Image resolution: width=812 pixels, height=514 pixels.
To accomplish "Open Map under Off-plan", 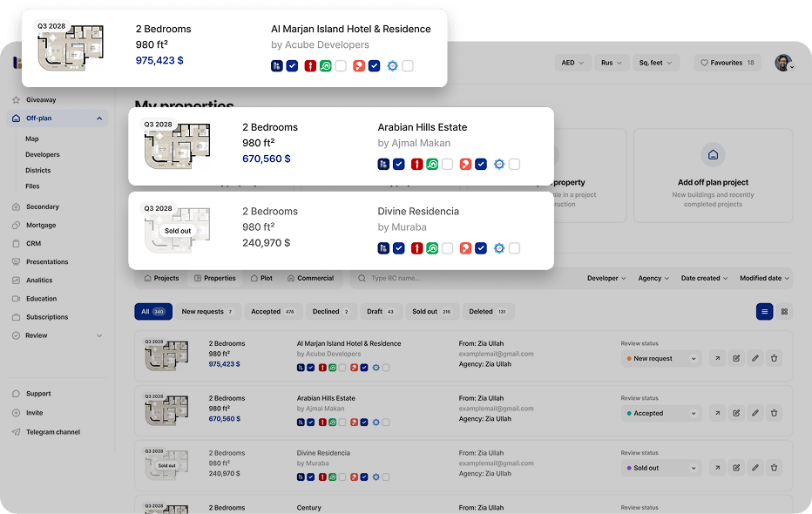I will 32,139.
